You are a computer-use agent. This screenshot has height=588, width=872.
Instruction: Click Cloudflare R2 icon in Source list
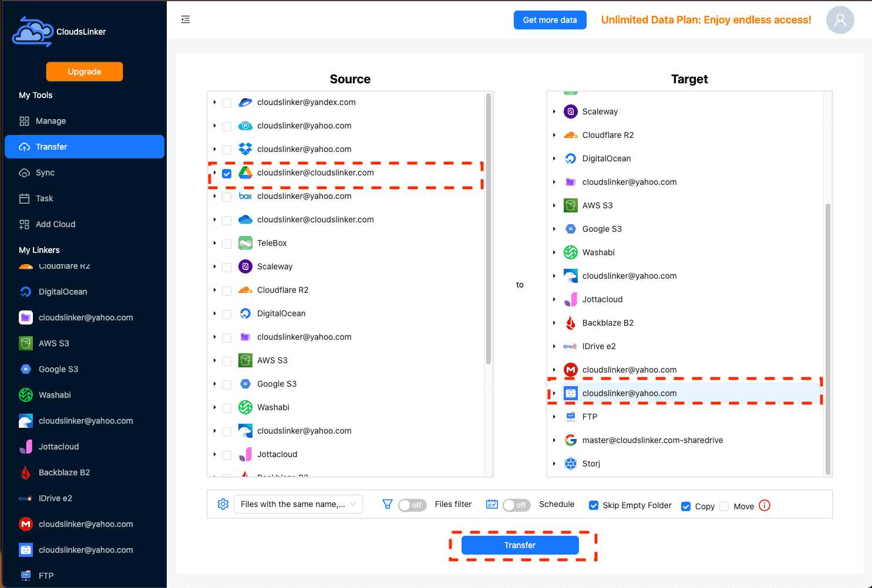click(x=245, y=290)
